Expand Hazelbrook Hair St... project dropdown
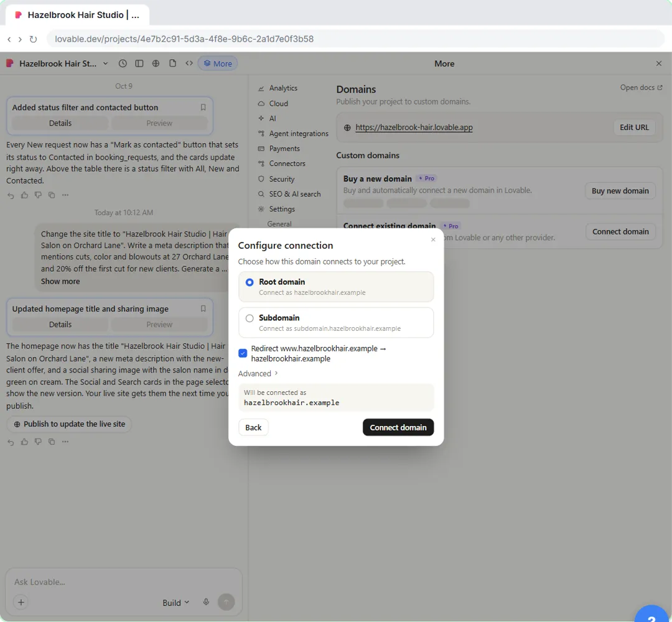672x622 pixels. click(x=105, y=63)
